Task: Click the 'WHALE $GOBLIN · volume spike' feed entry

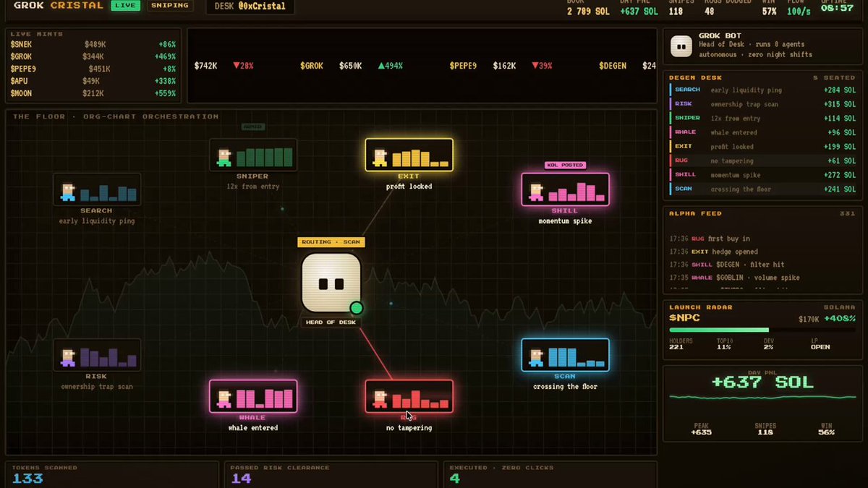Action: 734,278
